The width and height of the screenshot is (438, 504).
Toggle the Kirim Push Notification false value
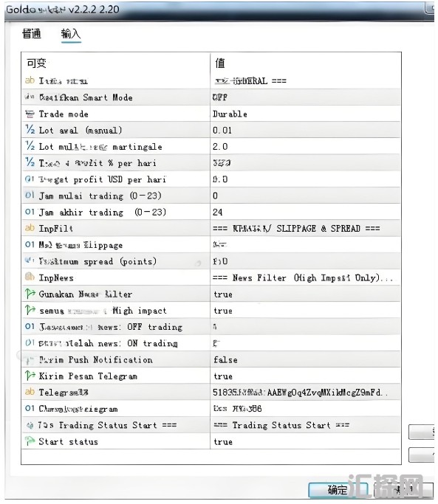(x=305, y=359)
